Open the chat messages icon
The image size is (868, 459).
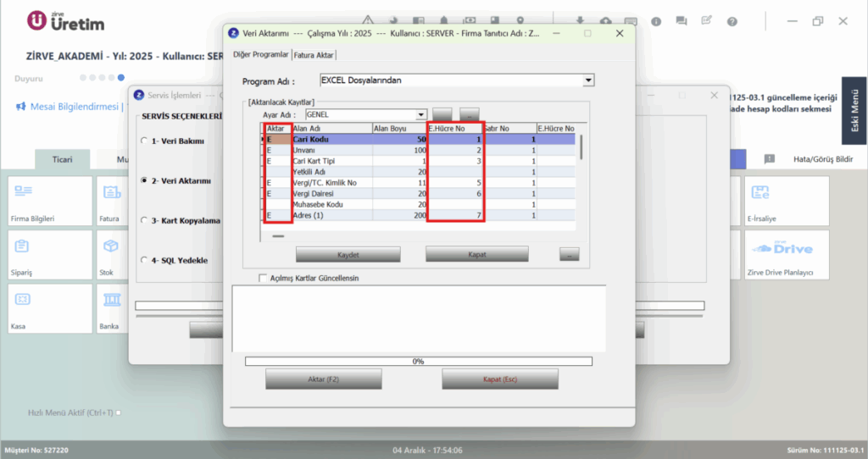coord(681,21)
